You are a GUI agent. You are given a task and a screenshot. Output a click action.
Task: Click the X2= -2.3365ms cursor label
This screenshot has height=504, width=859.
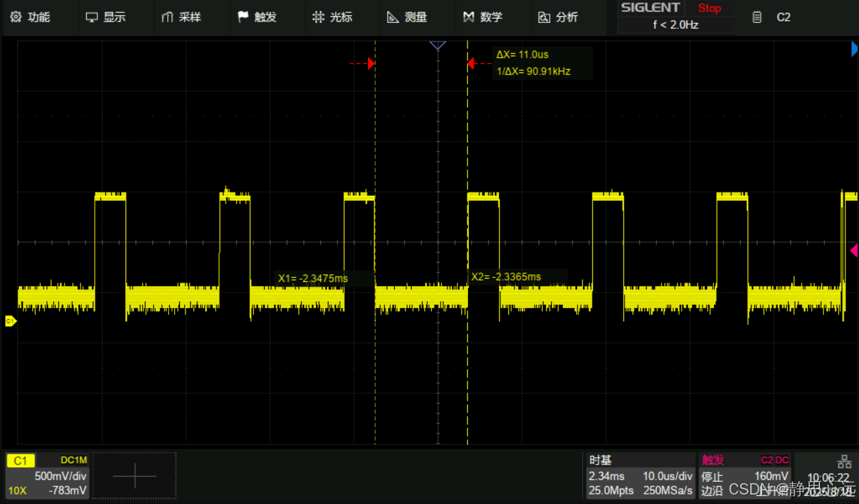pos(506,276)
